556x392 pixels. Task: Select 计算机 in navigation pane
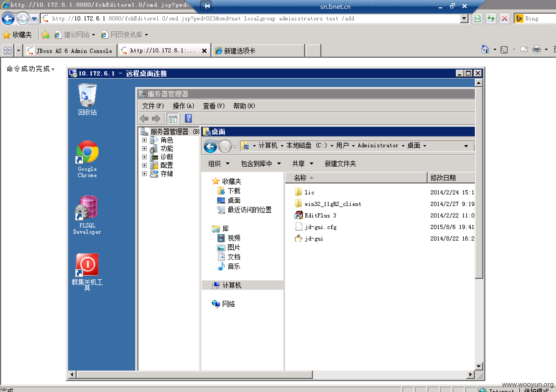(x=243, y=285)
